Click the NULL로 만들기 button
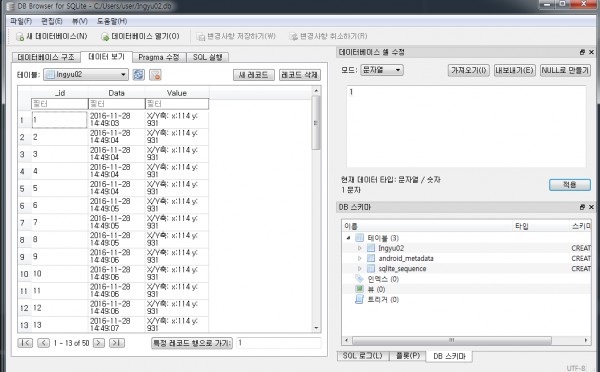600x372 pixels. click(x=566, y=70)
